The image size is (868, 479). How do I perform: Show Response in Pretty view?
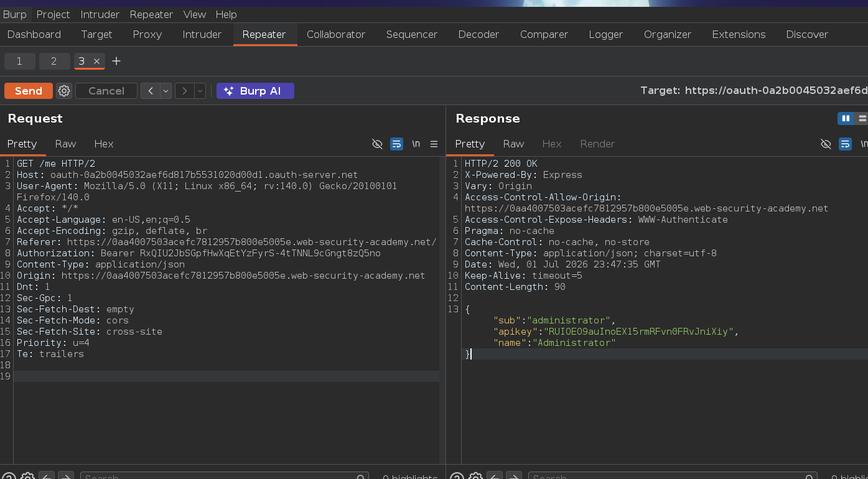(470, 144)
